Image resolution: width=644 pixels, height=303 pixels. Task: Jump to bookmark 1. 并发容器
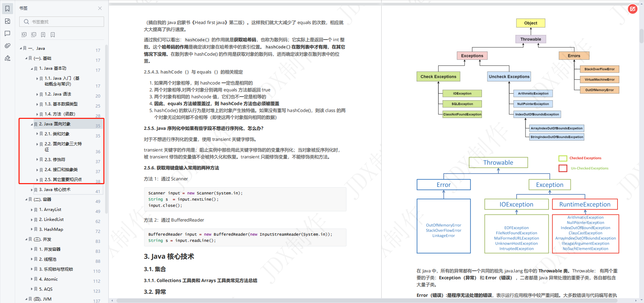click(x=50, y=249)
